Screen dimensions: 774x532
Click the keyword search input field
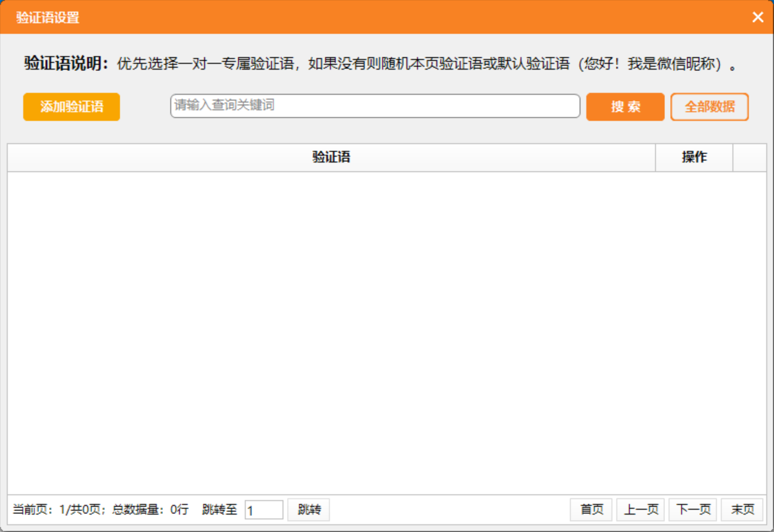[x=374, y=106]
